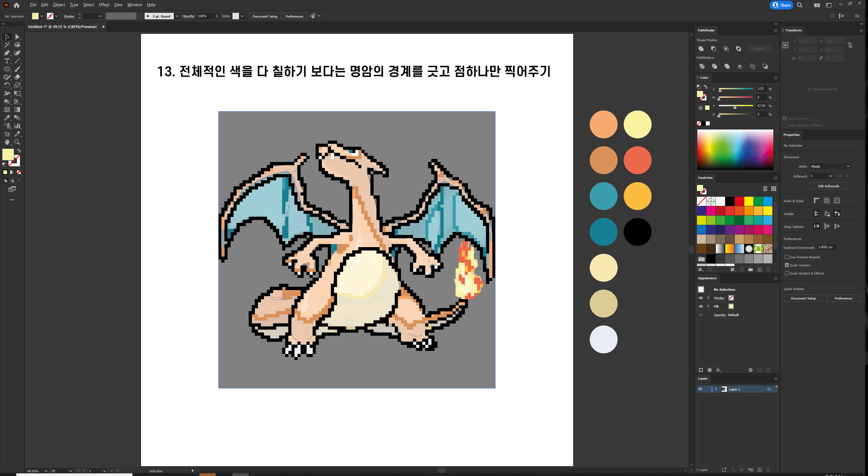Open the Units dropdown
Image resolution: width=868 pixels, height=476 pixels.
pos(830,166)
